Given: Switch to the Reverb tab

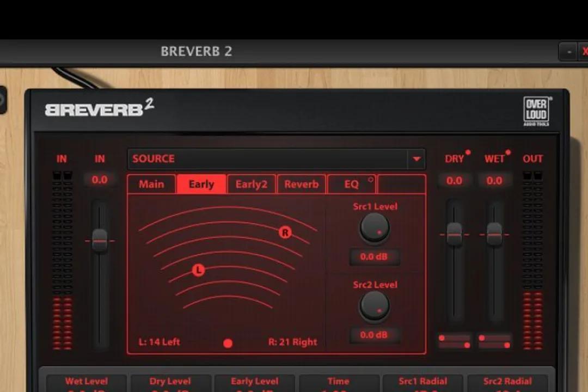Looking at the screenshot, I should (301, 184).
